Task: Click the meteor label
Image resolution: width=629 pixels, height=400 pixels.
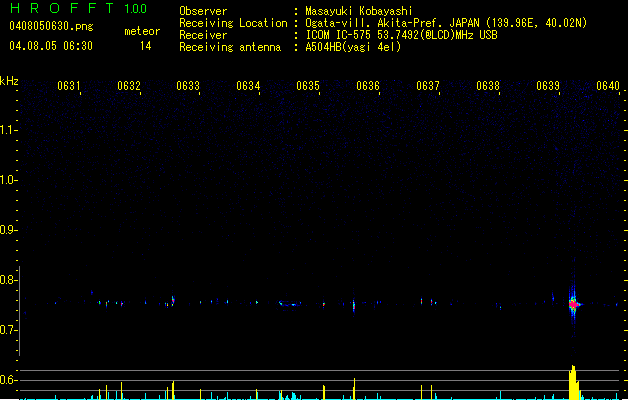Action: point(142,31)
